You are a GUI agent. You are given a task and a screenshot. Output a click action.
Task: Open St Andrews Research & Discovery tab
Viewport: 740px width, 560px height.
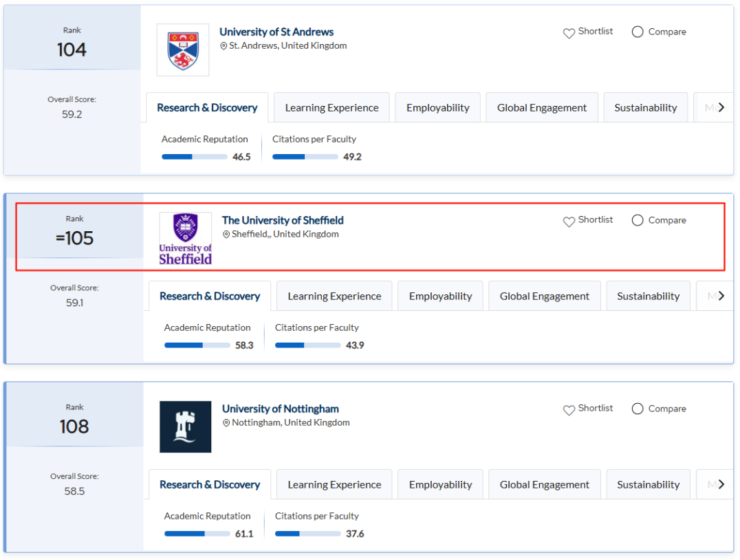coord(207,107)
